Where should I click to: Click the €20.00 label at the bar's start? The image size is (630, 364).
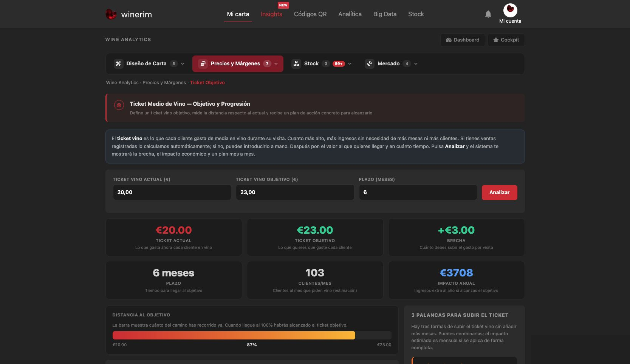pos(119,345)
